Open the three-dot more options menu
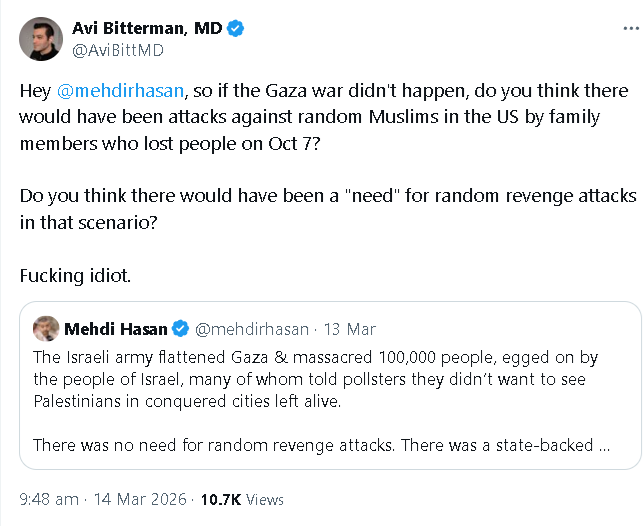 [x=631, y=28]
